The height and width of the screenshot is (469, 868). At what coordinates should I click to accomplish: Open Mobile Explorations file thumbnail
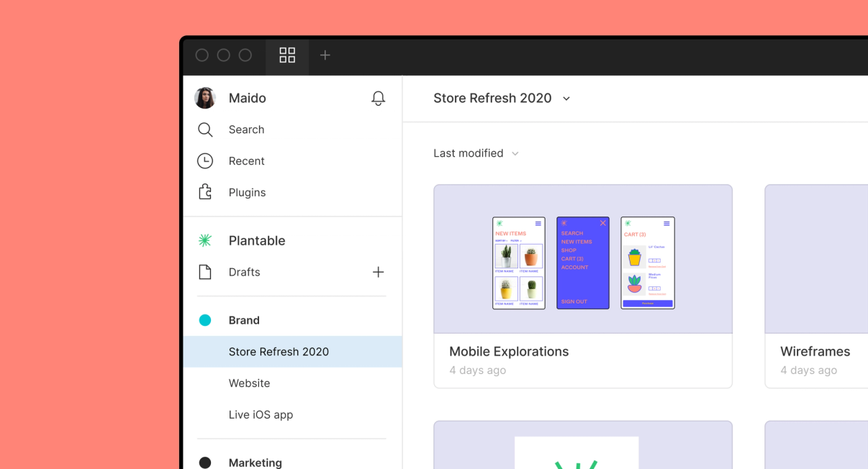tap(583, 259)
